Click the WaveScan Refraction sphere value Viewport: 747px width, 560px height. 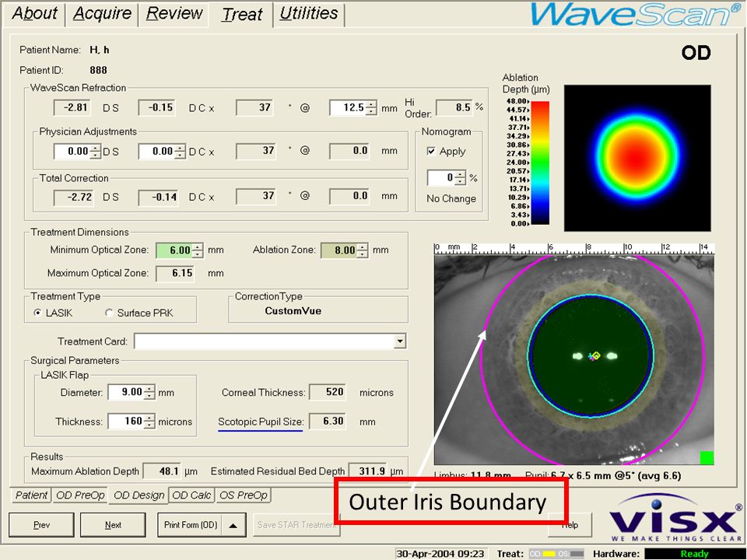72,107
